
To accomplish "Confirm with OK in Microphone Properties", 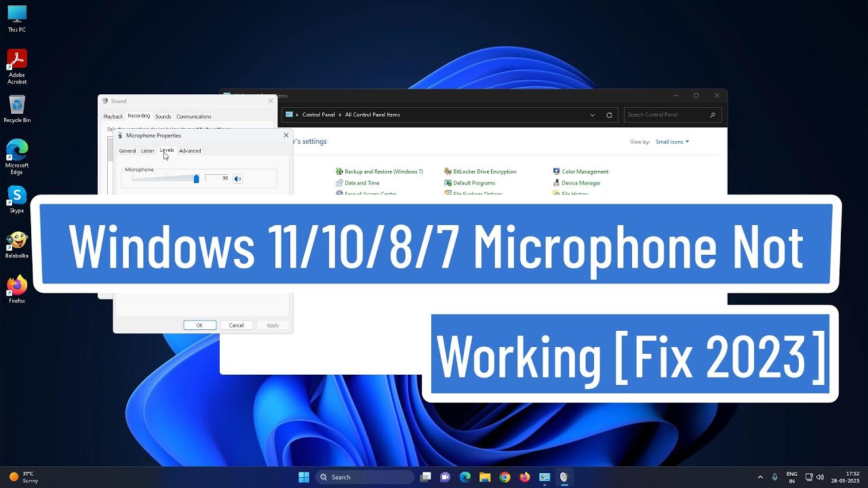I will tap(199, 325).
